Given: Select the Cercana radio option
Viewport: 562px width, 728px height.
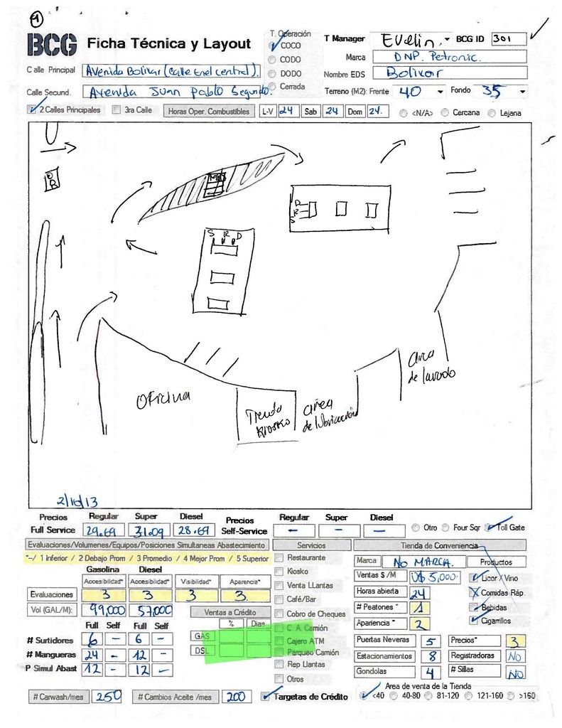Looking at the screenshot, I should click(x=445, y=112).
